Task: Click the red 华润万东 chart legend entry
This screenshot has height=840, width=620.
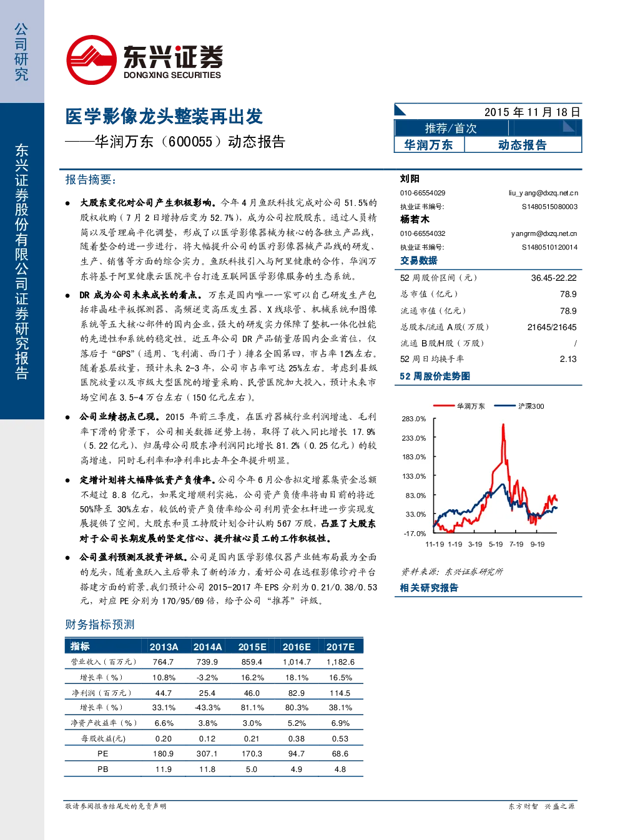Action: [x=460, y=406]
